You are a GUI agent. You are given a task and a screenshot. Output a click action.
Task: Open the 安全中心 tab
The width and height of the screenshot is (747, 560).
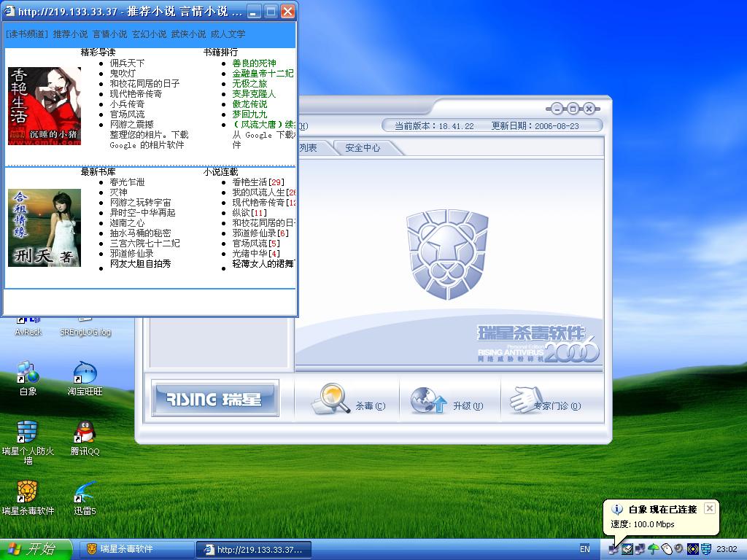point(363,148)
